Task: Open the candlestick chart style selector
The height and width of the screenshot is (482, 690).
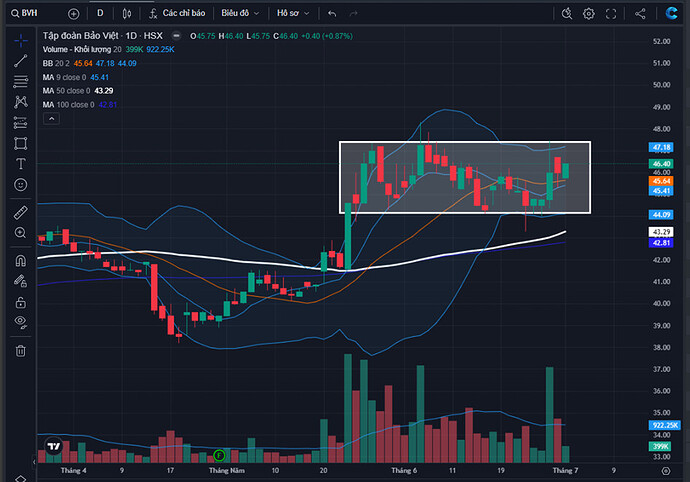Action: click(127, 14)
